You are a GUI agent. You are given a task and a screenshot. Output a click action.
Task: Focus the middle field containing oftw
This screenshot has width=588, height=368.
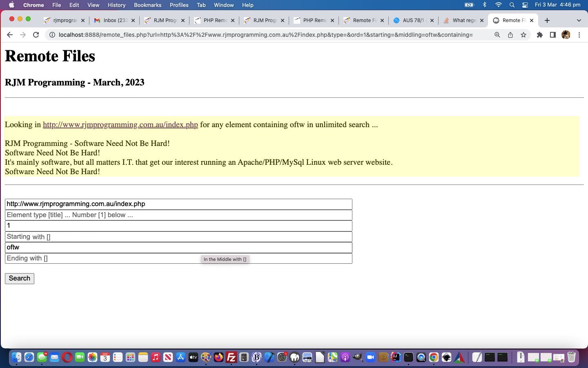[178, 247]
